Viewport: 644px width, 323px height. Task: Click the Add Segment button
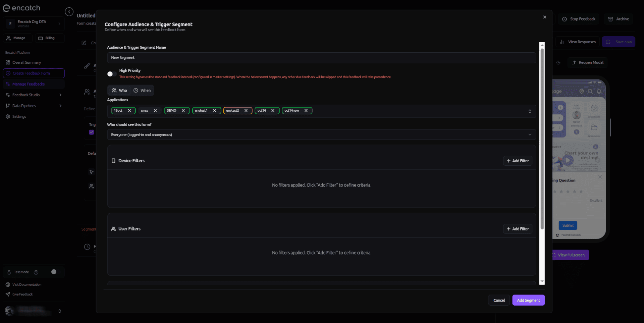pos(528,300)
